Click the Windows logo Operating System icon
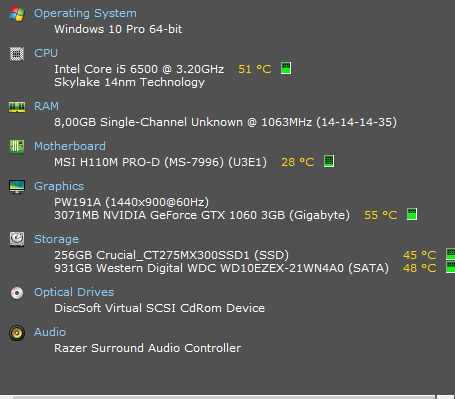The image size is (455, 399). point(17,14)
